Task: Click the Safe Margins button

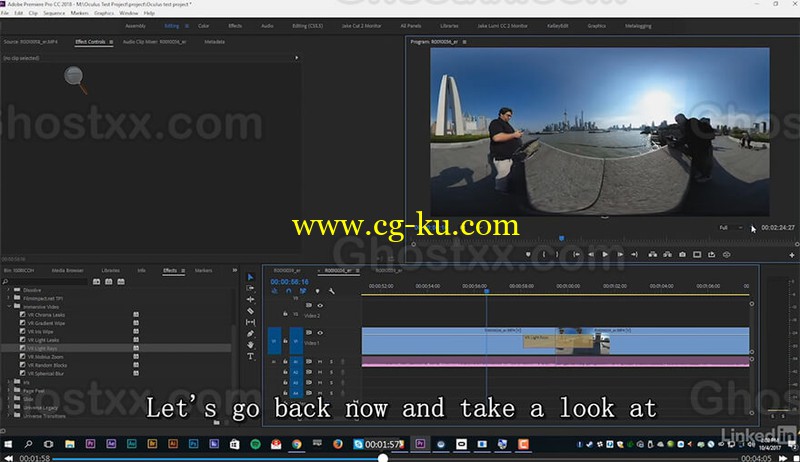Action: pyautogui.click(x=697, y=254)
